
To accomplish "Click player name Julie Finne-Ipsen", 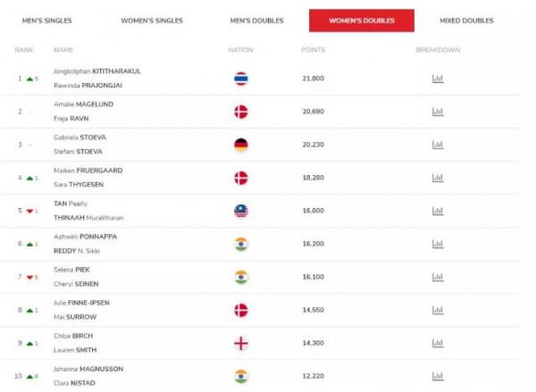I will 81,302.
